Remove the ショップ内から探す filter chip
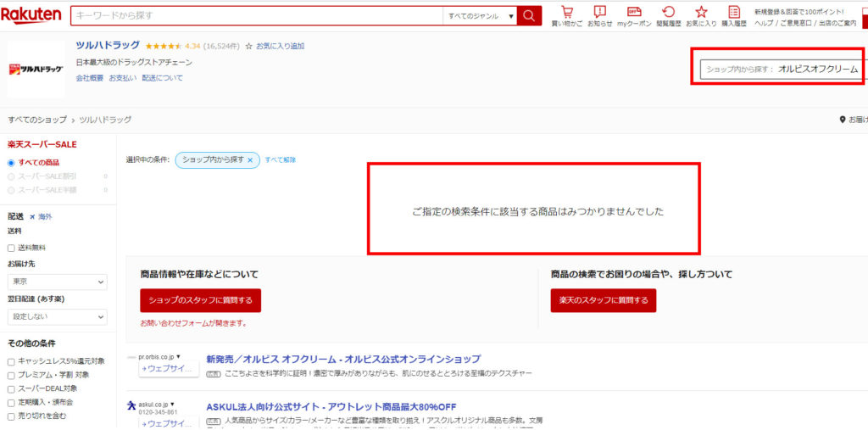868x430 pixels. [250, 159]
